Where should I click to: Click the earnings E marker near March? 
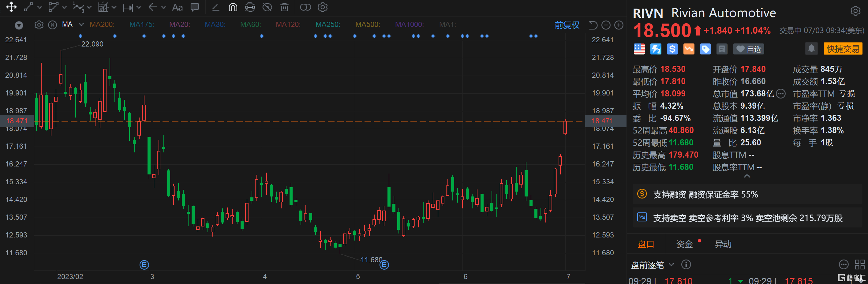(x=144, y=265)
